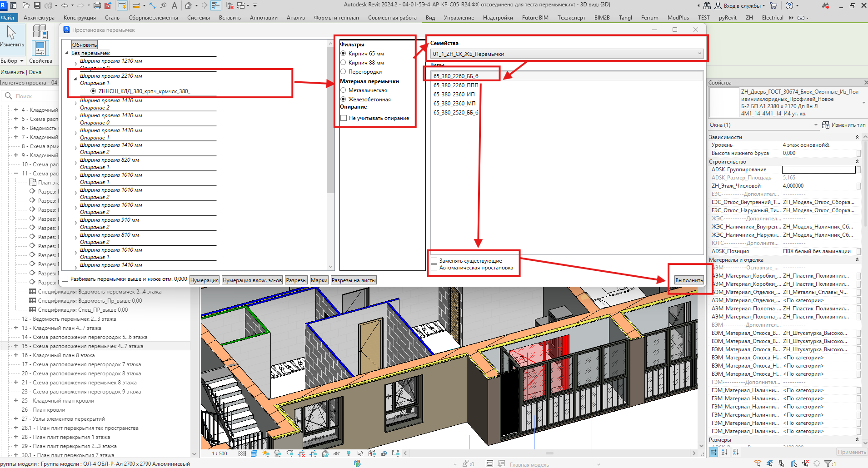The image size is (868, 468).
Task: Sort properties alphabetically A to Z
Action: pyautogui.click(x=724, y=452)
